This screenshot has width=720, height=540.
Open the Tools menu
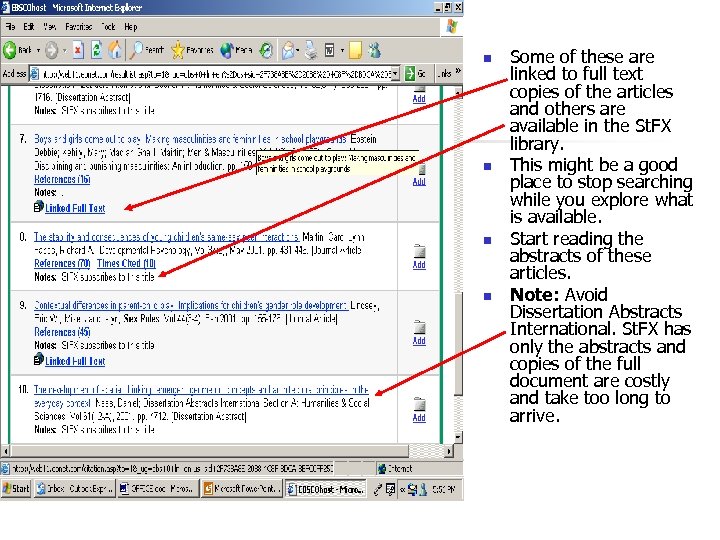pyautogui.click(x=108, y=27)
